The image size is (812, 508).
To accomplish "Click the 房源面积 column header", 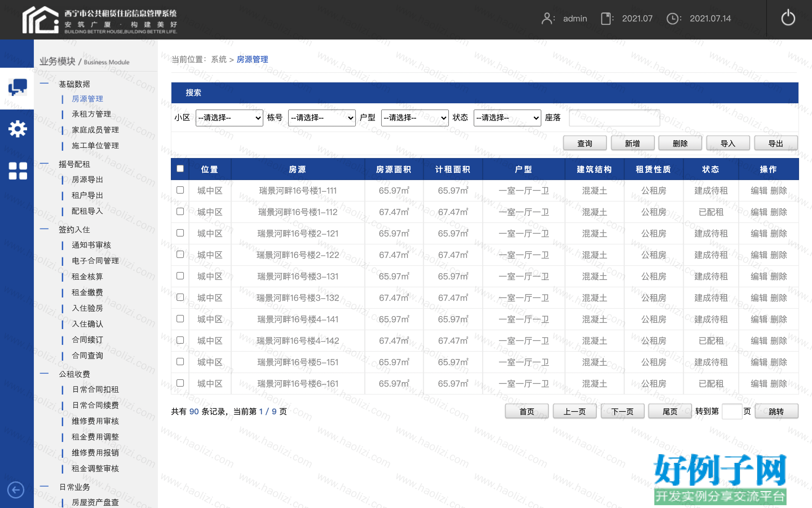I will (394, 169).
